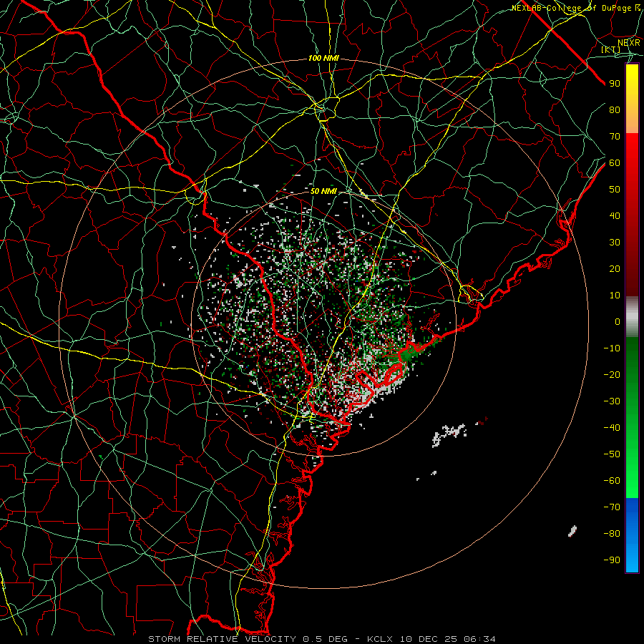Click the blue band of the color scale
The image size is (644, 644).
coord(632,535)
